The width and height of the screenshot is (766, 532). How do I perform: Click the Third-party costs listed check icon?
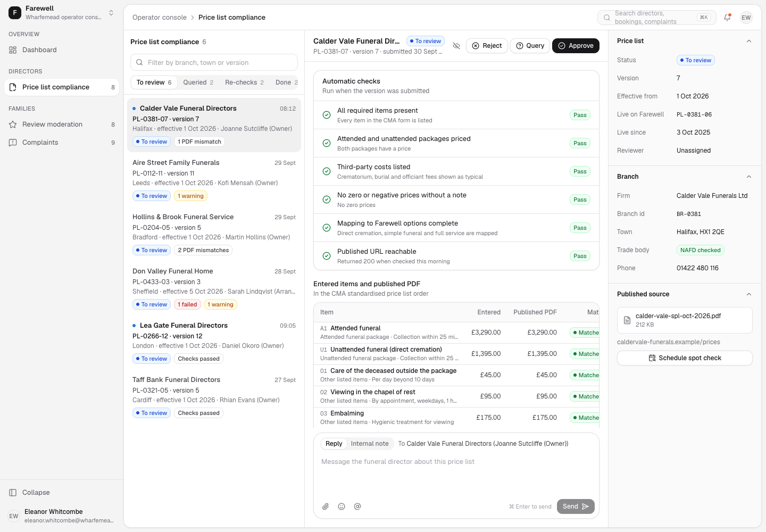[327, 171]
